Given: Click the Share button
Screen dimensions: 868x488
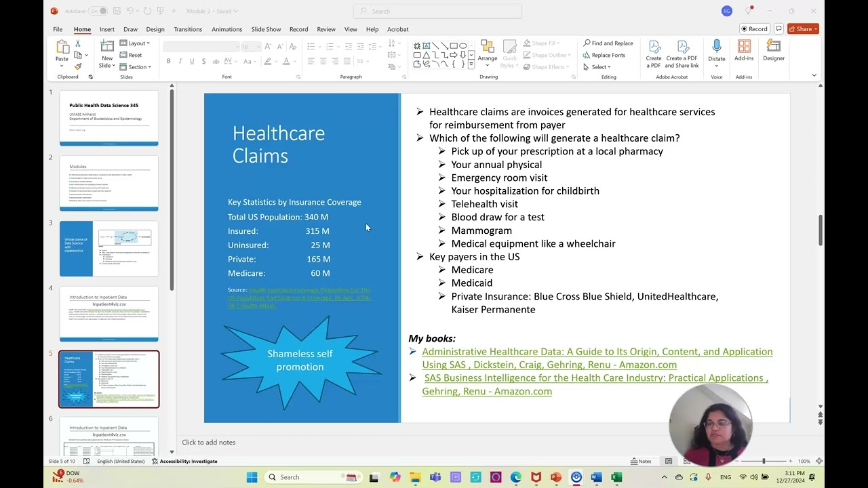Looking at the screenshot, I should 803,29.
